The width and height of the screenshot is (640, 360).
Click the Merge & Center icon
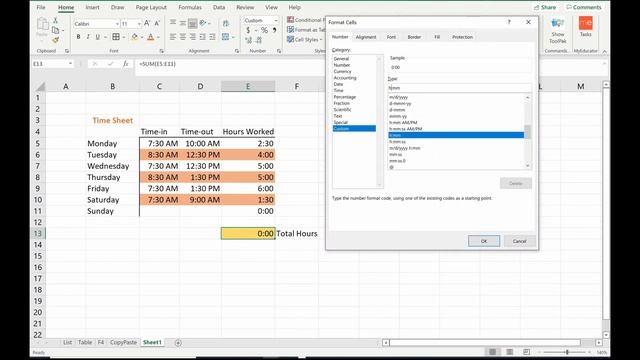pyautogui.click(x=225, y=37)
